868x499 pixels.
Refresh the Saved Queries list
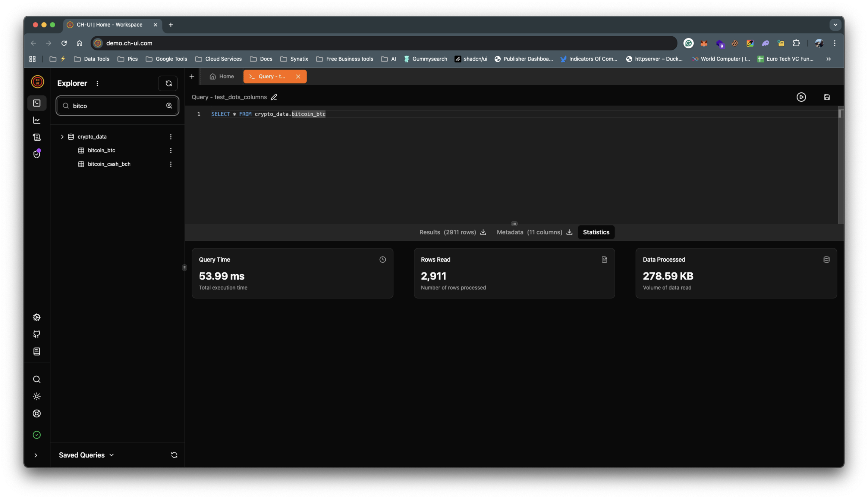pos(174,455)
